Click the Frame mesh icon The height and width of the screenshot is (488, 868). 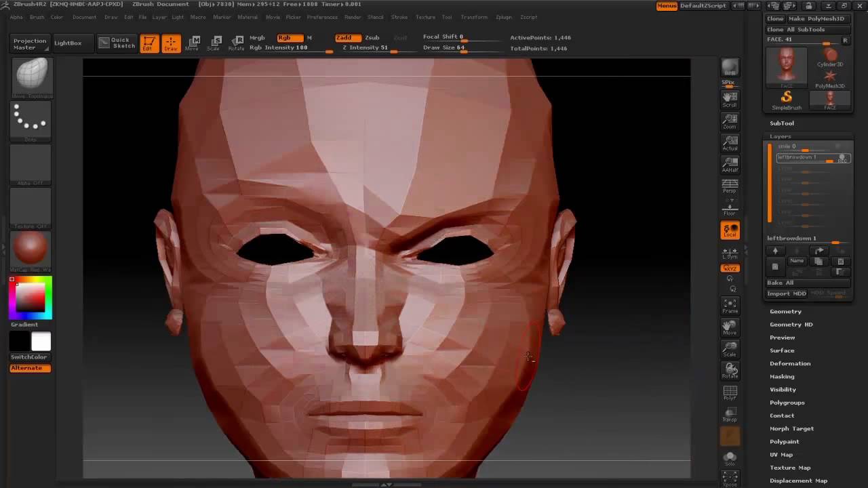[730, 306]
